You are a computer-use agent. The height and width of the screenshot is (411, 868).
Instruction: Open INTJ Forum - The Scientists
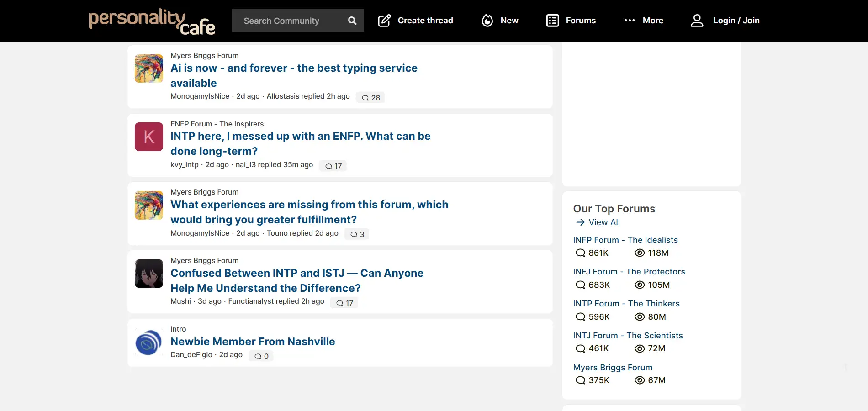pos(628,336)
